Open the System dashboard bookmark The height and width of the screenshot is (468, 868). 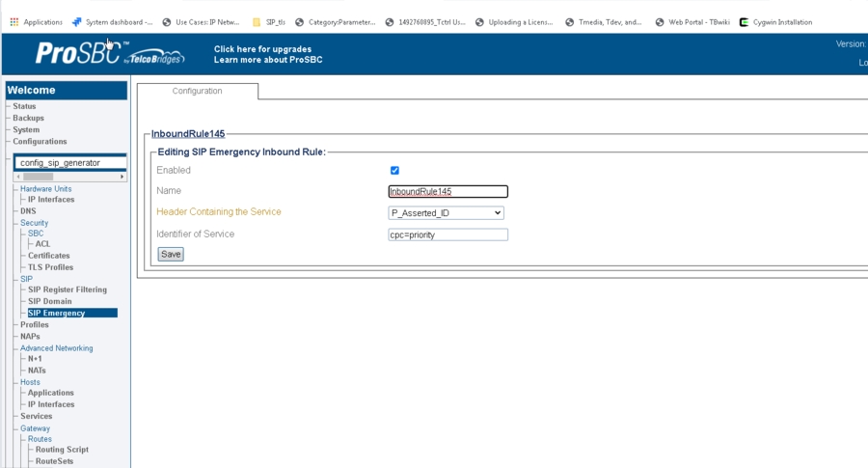click(113, 22)
